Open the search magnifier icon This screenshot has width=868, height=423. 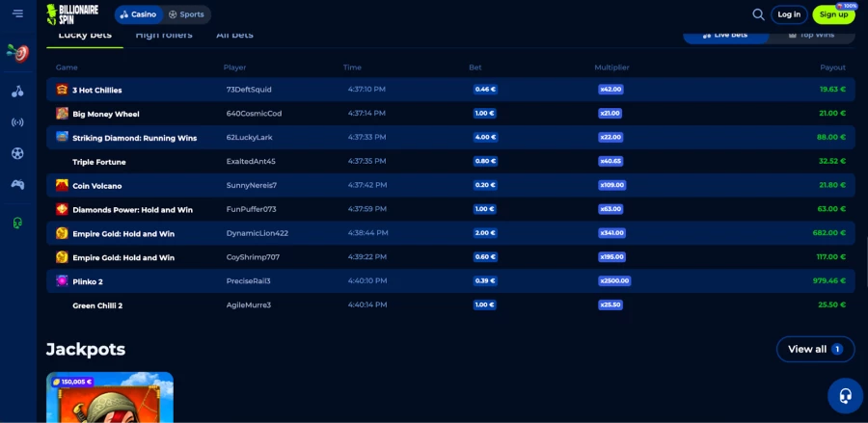[x=758, y=14]
